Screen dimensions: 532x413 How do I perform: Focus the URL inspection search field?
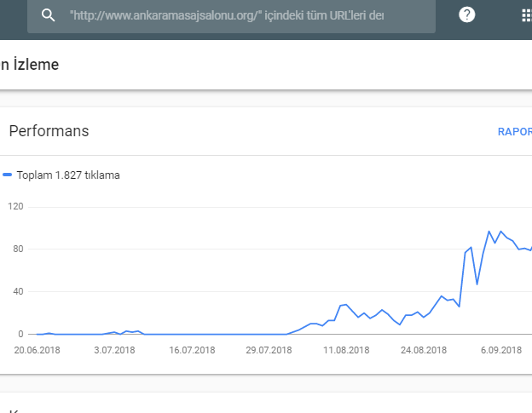pyautogui.click(x=231, y=15)
